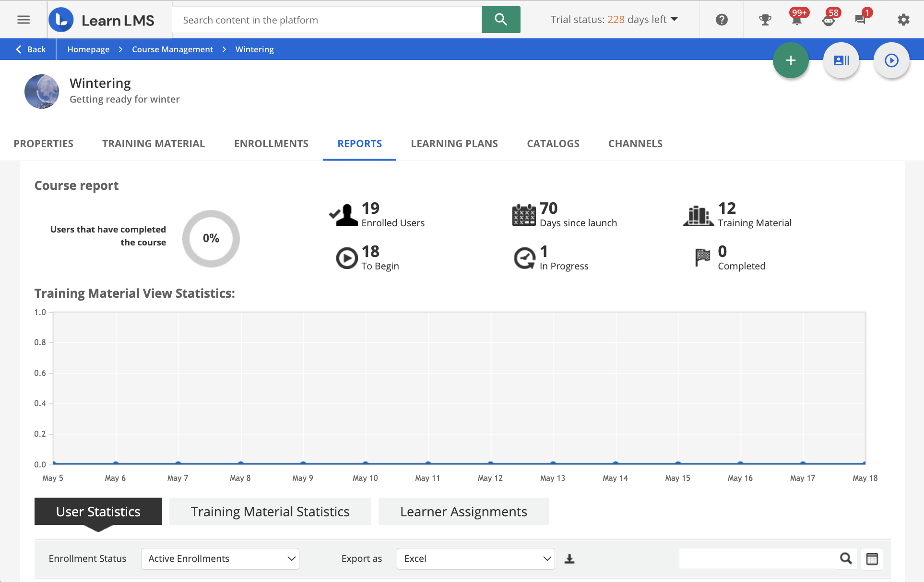Open the enrollments contact card icon
The height and width of the screenshot is (582, 924).
tap(841, 60)
